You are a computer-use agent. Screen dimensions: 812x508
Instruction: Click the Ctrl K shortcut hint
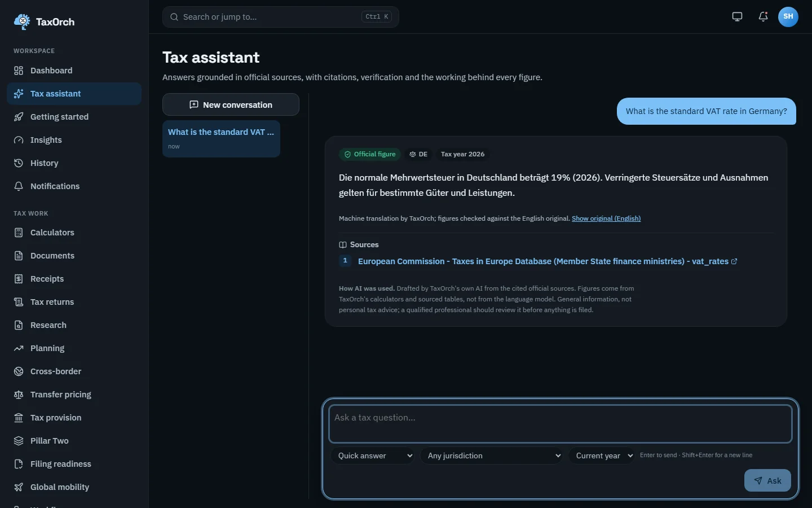(377, 17)
